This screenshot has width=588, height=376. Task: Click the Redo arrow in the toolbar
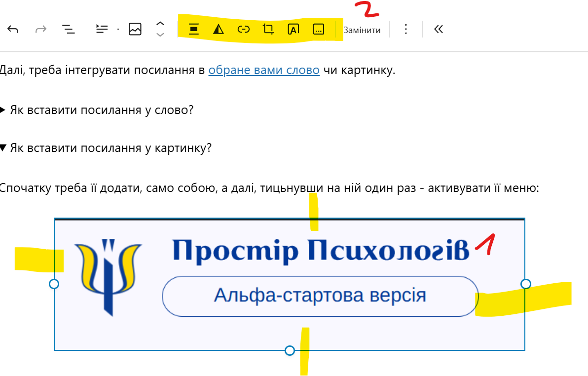[41, 30]
